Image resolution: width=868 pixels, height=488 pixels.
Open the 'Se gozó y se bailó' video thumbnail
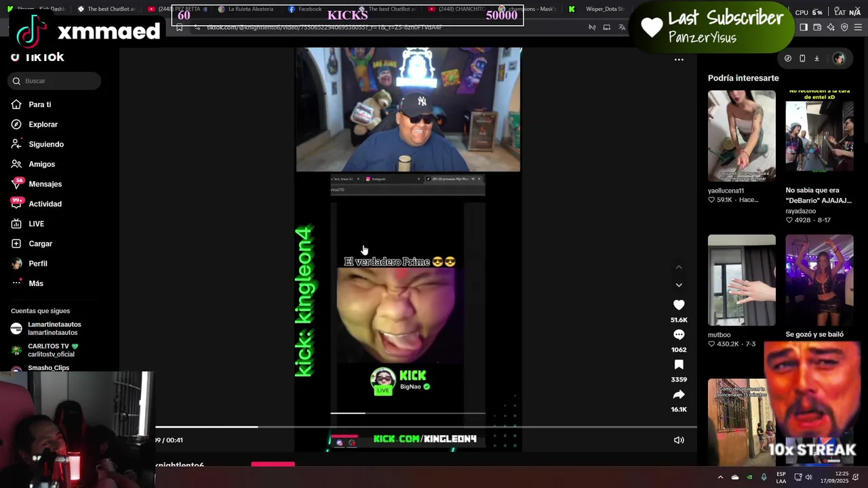point(819,280)
